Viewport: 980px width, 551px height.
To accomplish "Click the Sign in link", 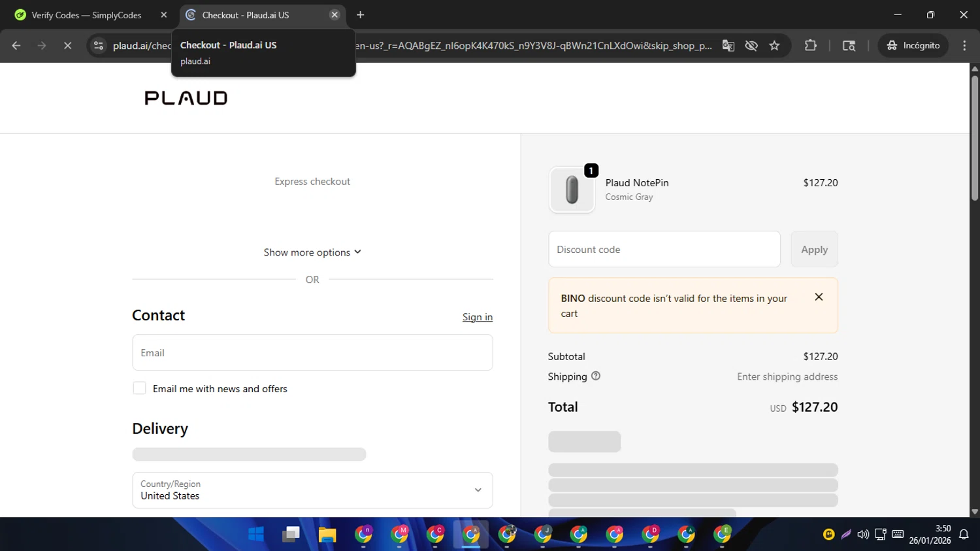I will point(478,317).
